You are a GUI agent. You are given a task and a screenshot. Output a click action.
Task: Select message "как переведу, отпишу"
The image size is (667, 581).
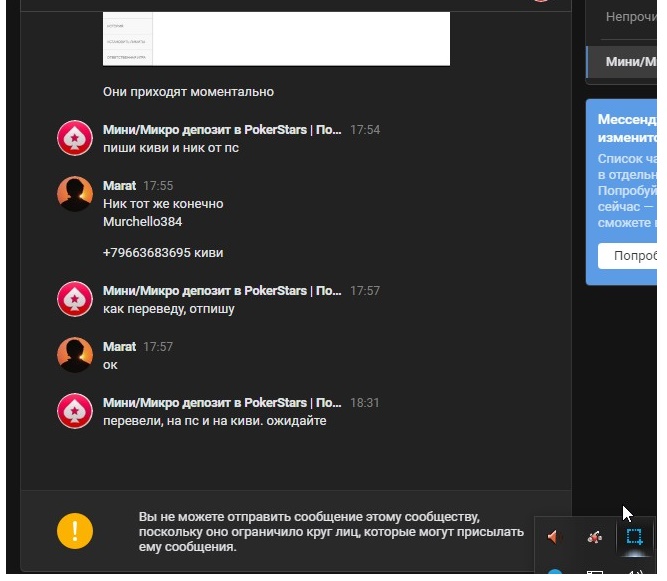tap(168, 309)
